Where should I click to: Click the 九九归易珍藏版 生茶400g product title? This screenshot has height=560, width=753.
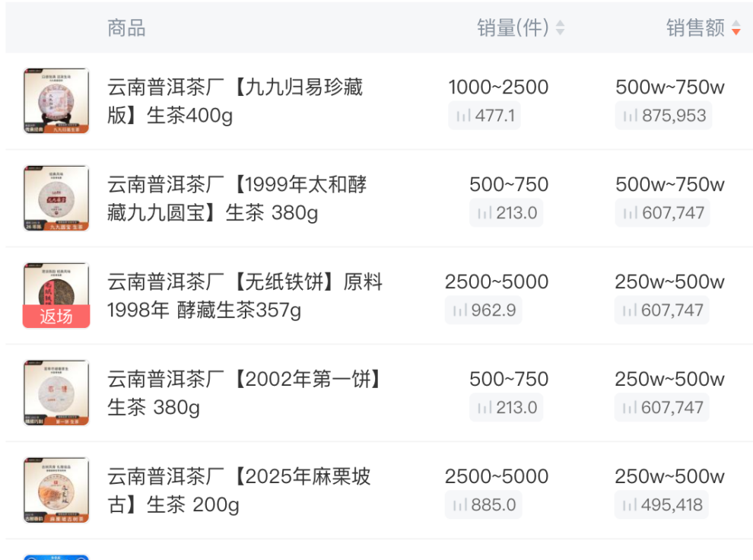(x=235, y=101)
